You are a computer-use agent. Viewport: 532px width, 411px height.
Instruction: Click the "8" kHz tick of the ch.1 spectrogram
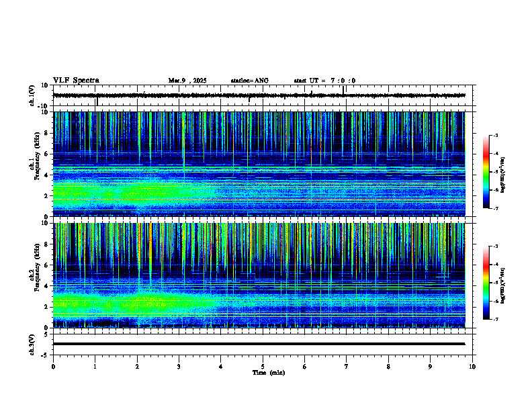(47, 133)
